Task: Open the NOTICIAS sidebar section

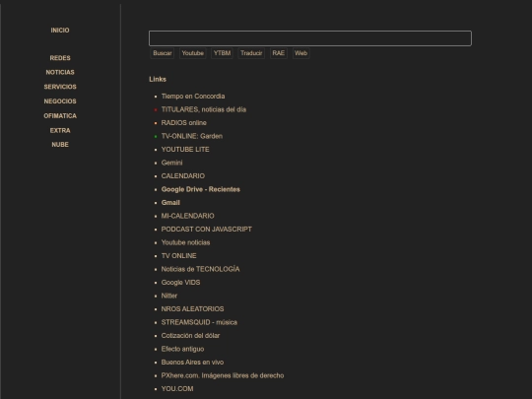Action: tap(60, 72)
